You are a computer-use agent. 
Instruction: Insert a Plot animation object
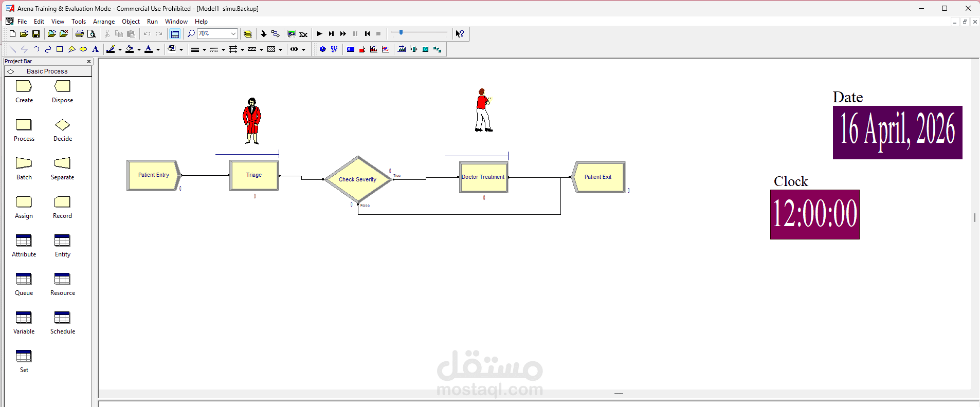point(386,49)
